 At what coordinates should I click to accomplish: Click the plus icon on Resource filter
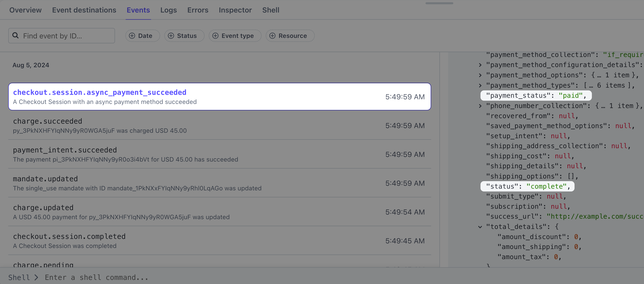click(272, 36)
